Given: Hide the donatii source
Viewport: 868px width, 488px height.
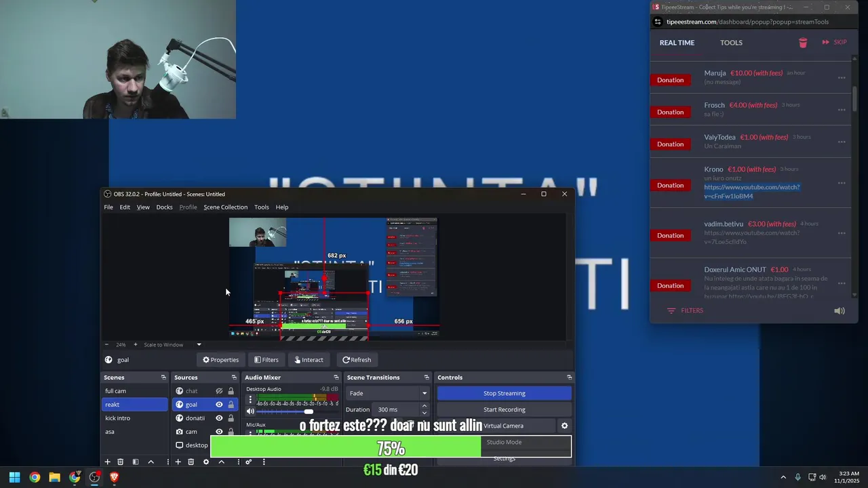Looking at the screenshot, I should click(x=219, y=418).
